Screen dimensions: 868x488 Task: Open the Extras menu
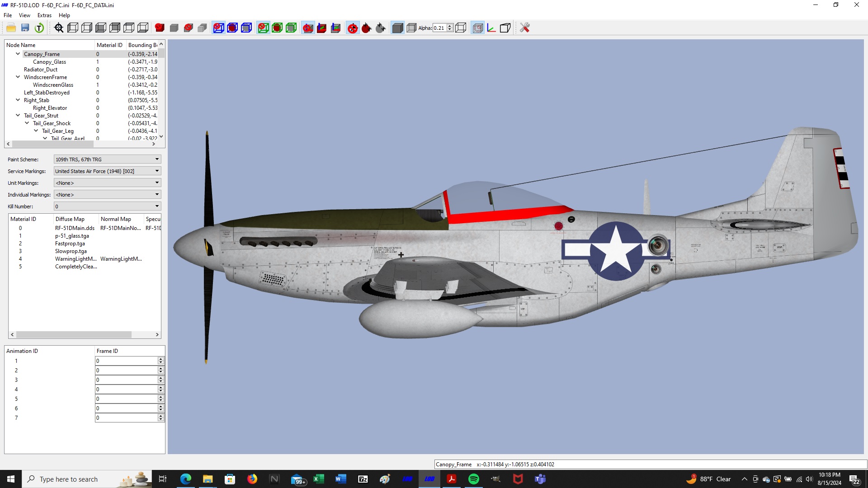point(44,15)
